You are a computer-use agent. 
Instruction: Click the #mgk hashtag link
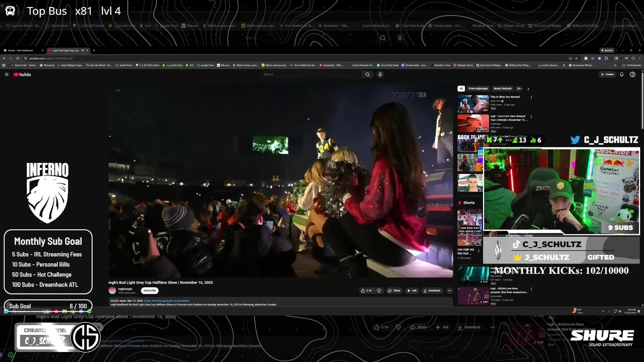click(147, 301)
